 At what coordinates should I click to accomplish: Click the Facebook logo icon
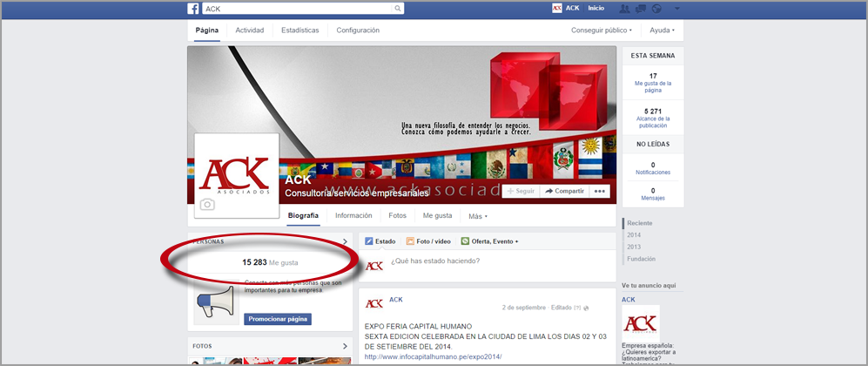click(x=193, y=9)
